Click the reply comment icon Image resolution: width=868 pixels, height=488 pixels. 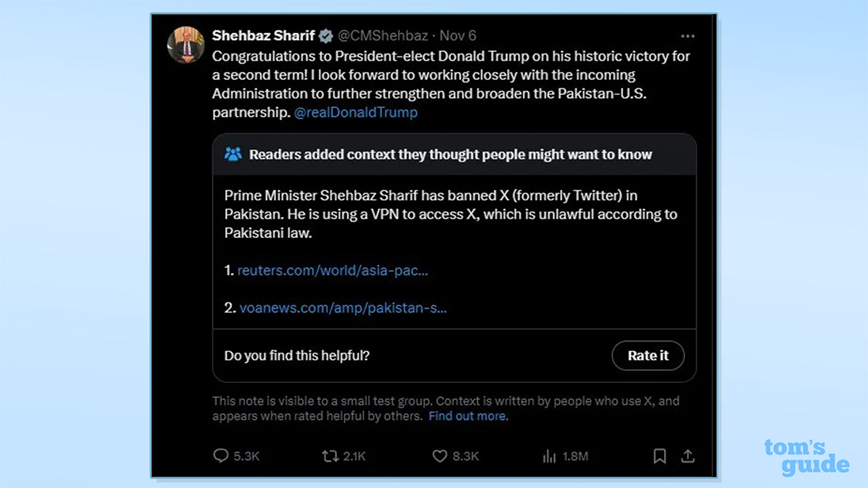click(221, 456)
